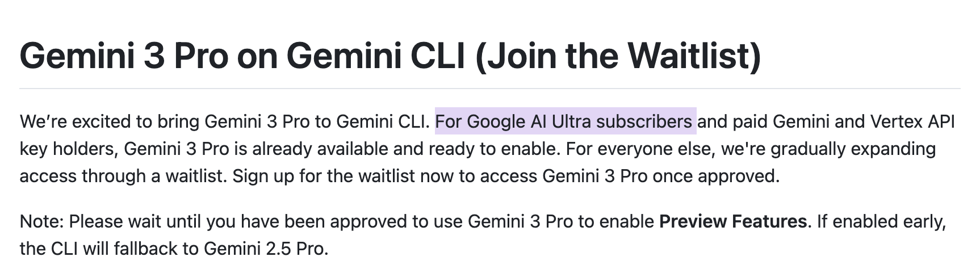The height and width of the screenshot is (269, 980).
Task: Click the words 'key holders' in paragraph
Action: tap(68, 149)
